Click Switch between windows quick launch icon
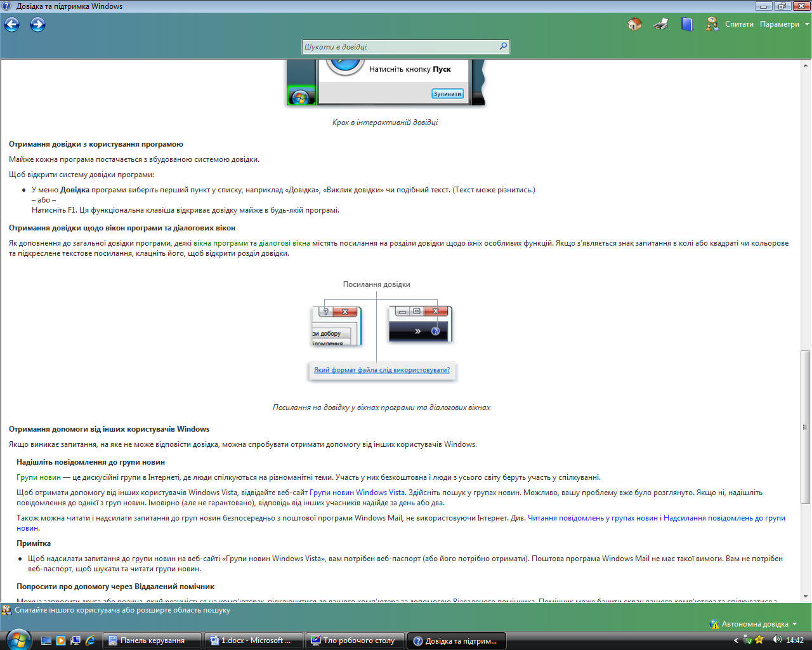 pyautogui.click(x=75, y=640)
